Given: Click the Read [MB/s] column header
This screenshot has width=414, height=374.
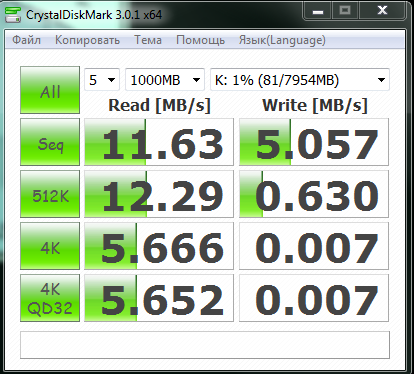Looking at the screenshot, I should coord(159,105).
